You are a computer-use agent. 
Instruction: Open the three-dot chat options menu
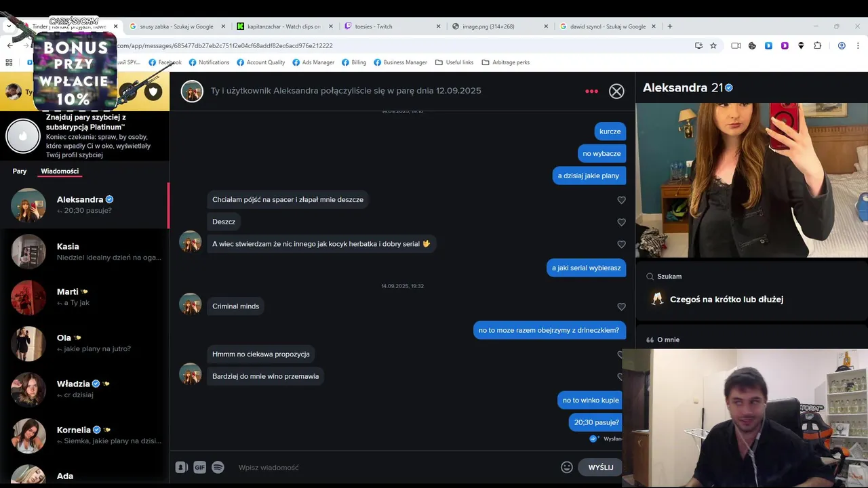(x=591, y=91)
